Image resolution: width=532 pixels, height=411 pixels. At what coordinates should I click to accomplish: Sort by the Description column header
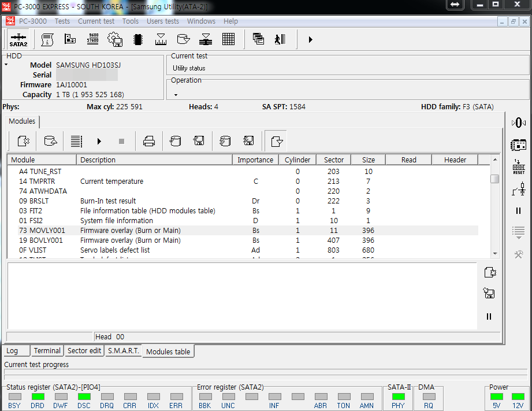155,160
